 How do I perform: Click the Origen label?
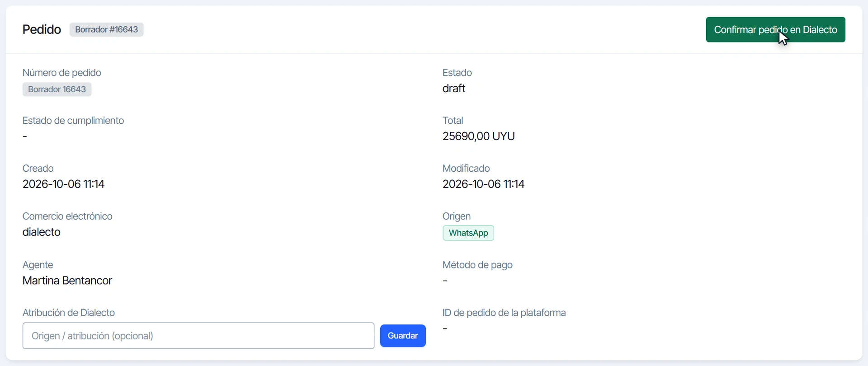(457, 216)
